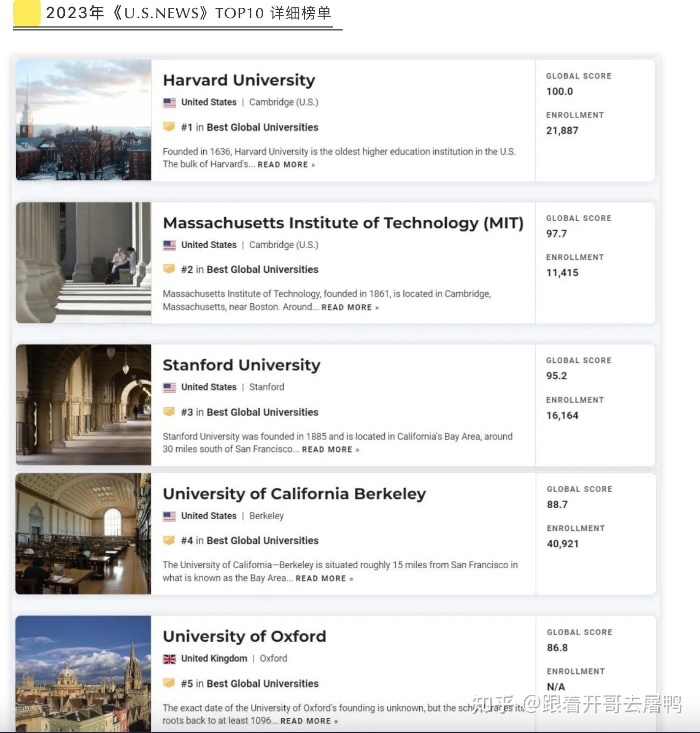Click Berkeley's enrollment value 40,921
The width and height of the screenshot is (700, 733).
[x=563, y=544]
